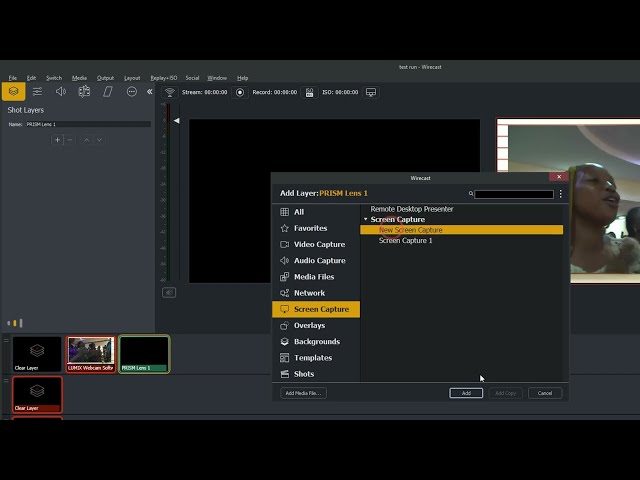Viewport: 640px width, 480px height.
Task: Close the Add Layer dialog
Action: [x=559, y=177]
